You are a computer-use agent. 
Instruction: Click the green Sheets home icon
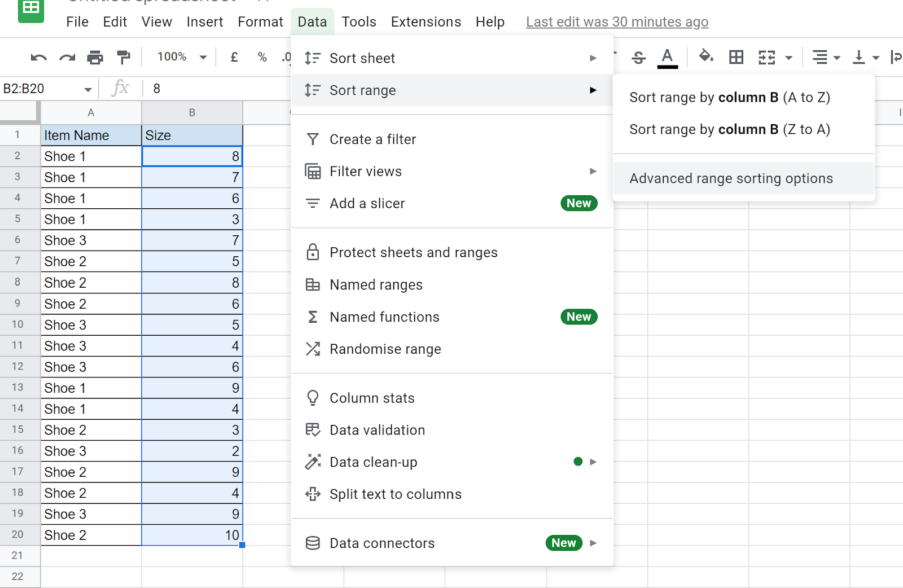pos(31,10)
